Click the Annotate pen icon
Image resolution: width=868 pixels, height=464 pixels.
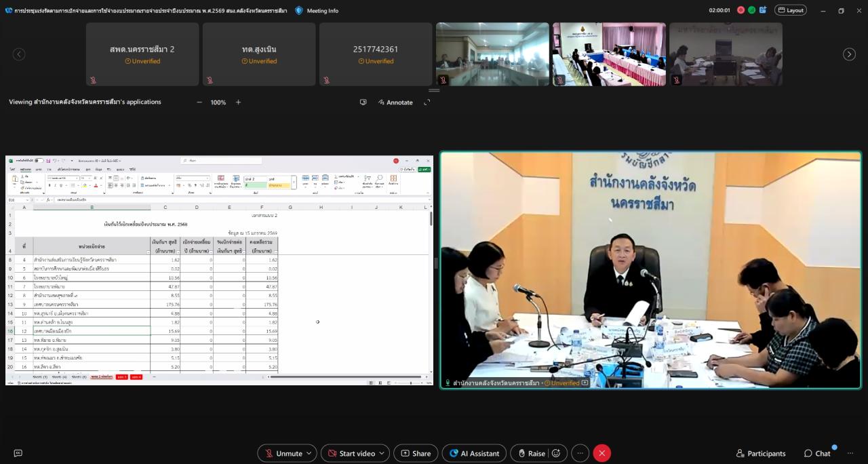point(382,102)
